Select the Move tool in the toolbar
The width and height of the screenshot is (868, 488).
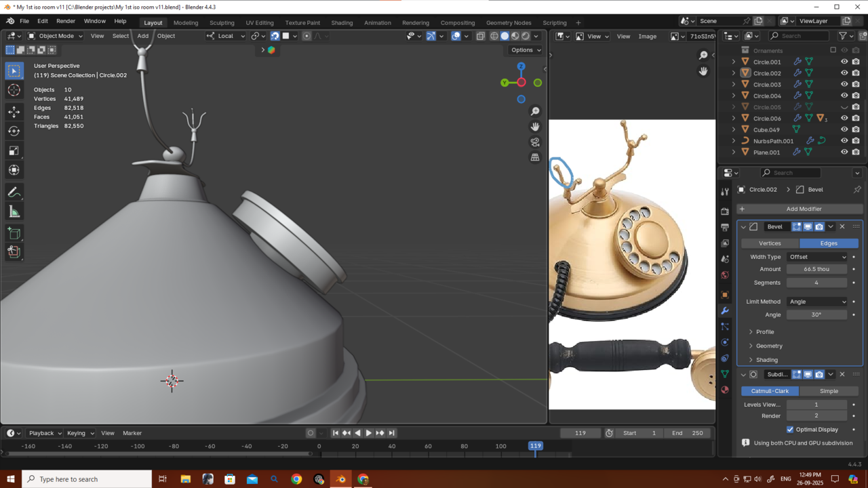click(14, 111)
